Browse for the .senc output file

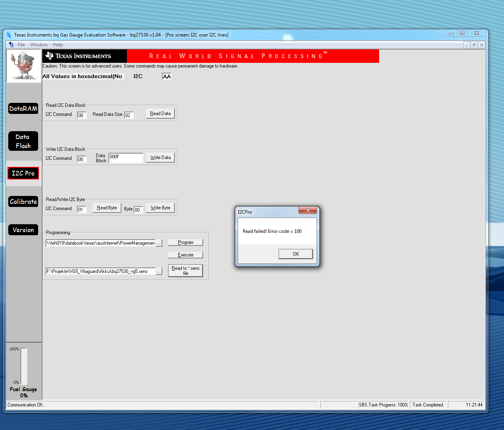pyautogui.click(x=159, y=271)
